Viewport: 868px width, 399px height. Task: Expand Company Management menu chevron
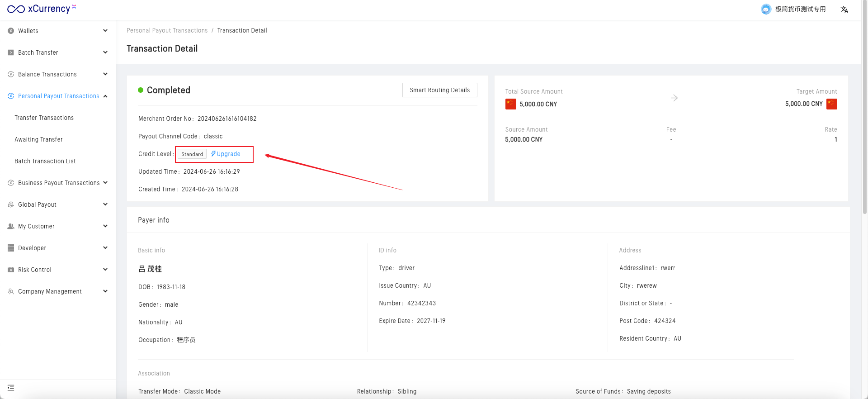pyautogui.click(x=105, y=291)
